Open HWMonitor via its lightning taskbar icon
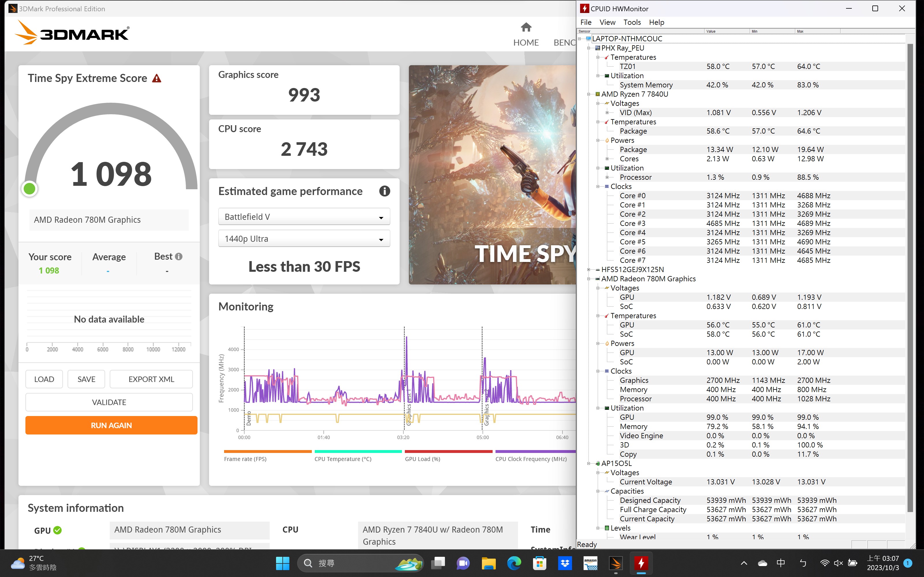Image resolution: width=924 pixels, height=577 pixels. (x=641, y=563)
